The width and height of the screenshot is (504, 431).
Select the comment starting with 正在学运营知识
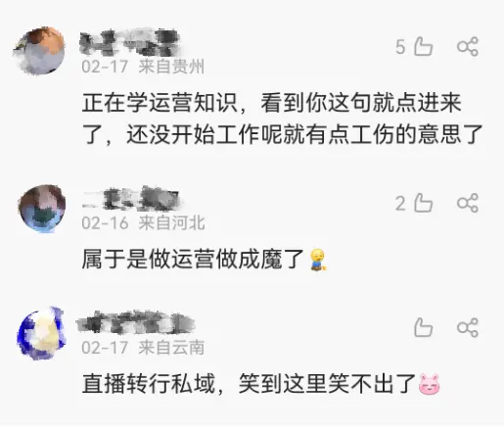[282, 119]
